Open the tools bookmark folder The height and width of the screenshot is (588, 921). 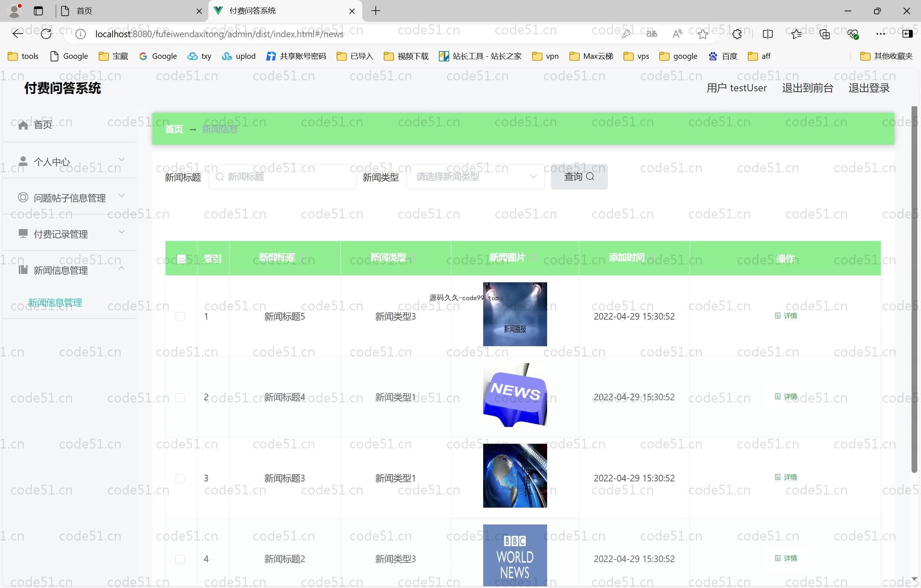pyautogui.click(x=23, y=56)
